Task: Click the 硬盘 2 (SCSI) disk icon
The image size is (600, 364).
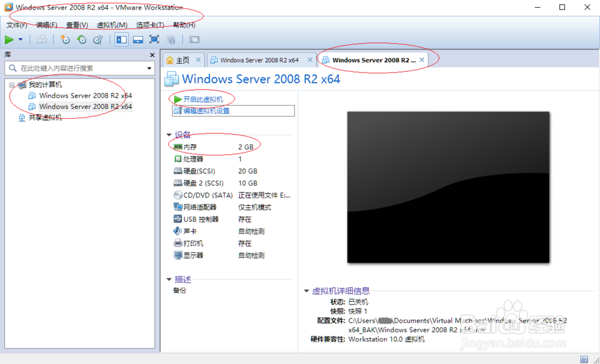Action: coord(178,183)
